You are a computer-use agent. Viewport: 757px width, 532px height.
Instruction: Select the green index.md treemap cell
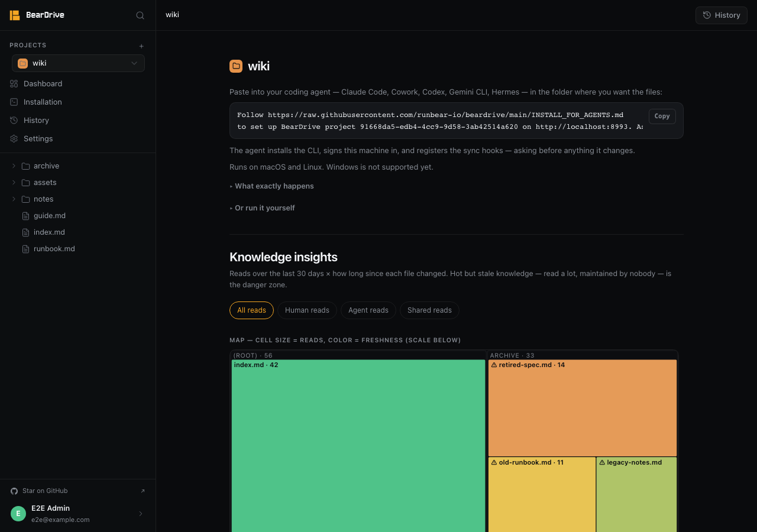pyautogui.click(x=358, y=446)
